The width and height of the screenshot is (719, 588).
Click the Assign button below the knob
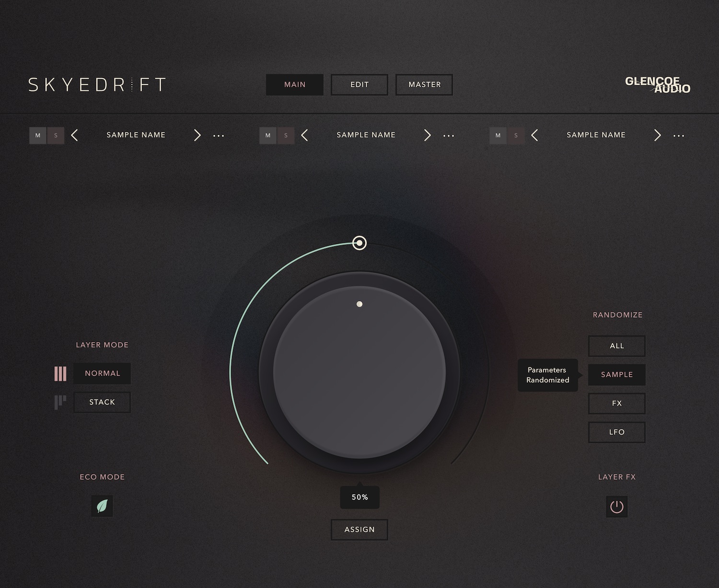[359, 530]
